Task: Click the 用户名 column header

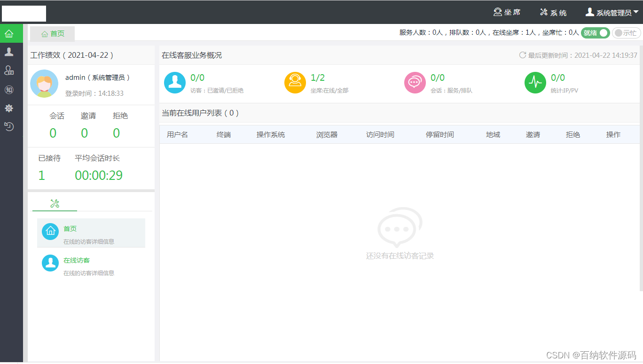Action: pyautogui.click(x=177, y=135)
